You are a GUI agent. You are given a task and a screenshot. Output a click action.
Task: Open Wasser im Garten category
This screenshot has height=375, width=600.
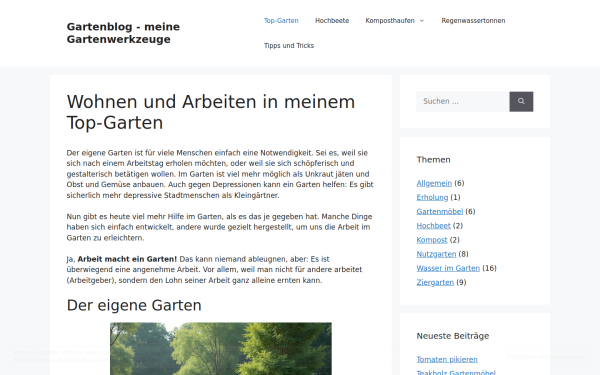448,268
